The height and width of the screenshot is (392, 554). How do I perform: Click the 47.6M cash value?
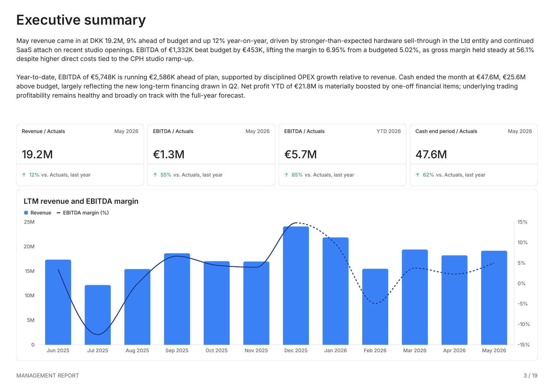431,154
